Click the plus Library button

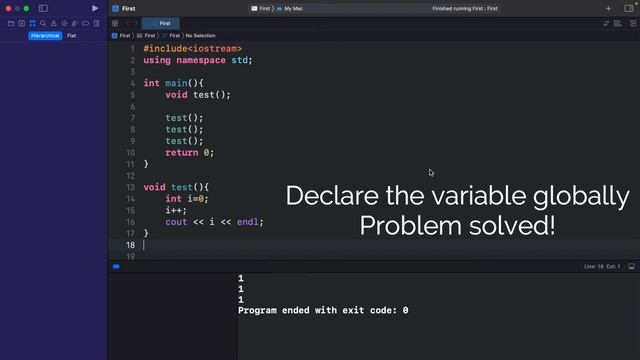pos(608,8)
